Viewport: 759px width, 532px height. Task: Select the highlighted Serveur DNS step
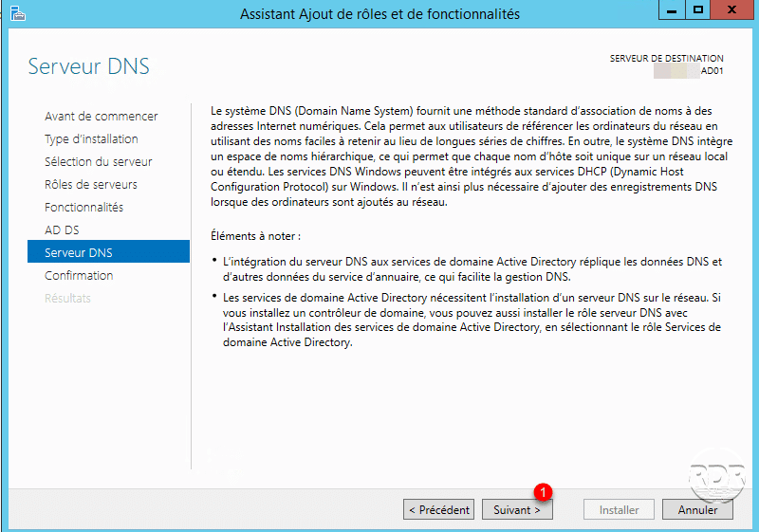click(x=108, y=251)
